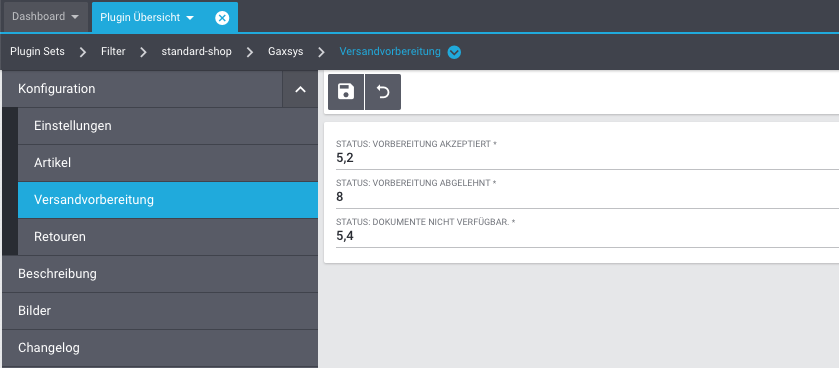Image resolution: width=839 pixels, height=368 pixels.
Task: Open Einstellungen in the sidebar
Action: (168, 126)
